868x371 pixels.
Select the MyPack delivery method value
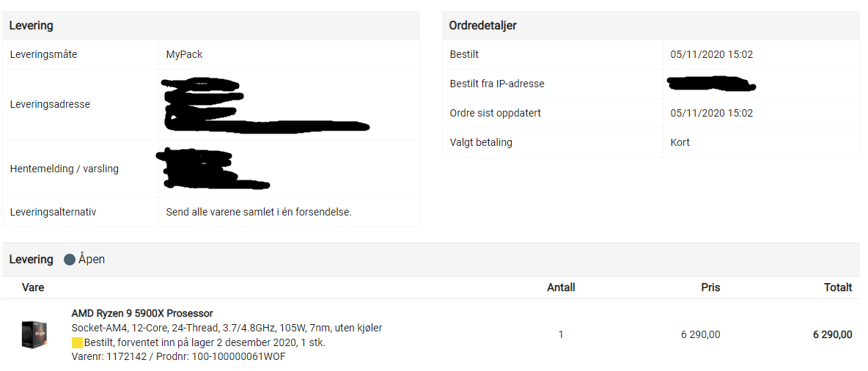click(184, 55)
